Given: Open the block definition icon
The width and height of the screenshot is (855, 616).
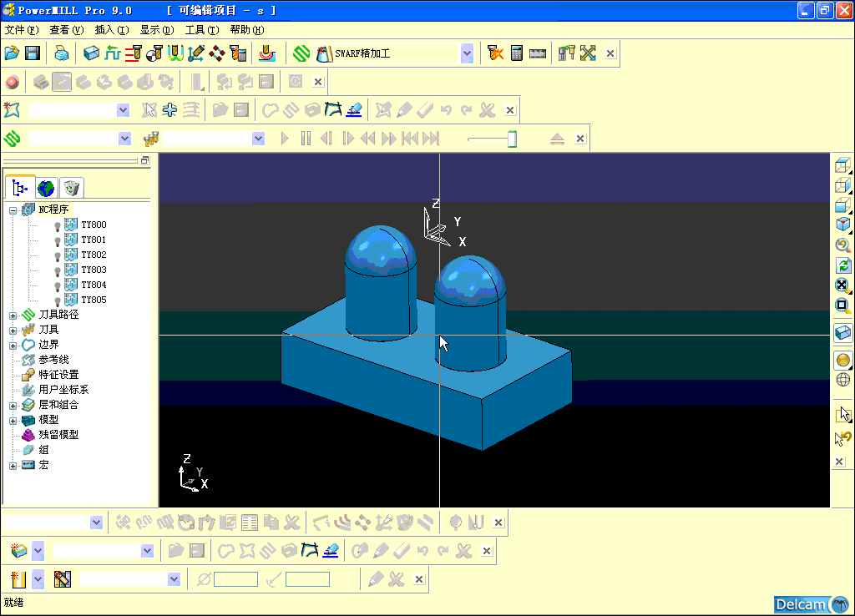Looking at the screenshot, I should [91, 53].
